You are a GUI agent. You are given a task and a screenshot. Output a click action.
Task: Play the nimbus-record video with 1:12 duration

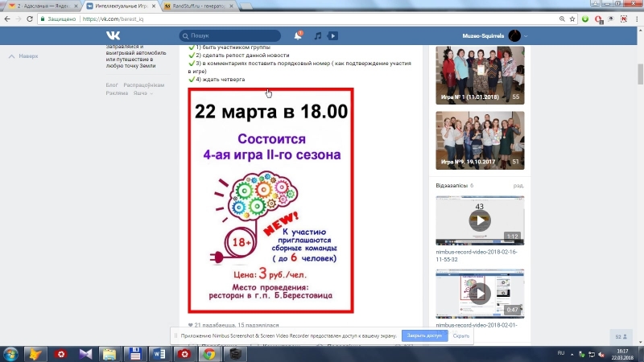480,220
